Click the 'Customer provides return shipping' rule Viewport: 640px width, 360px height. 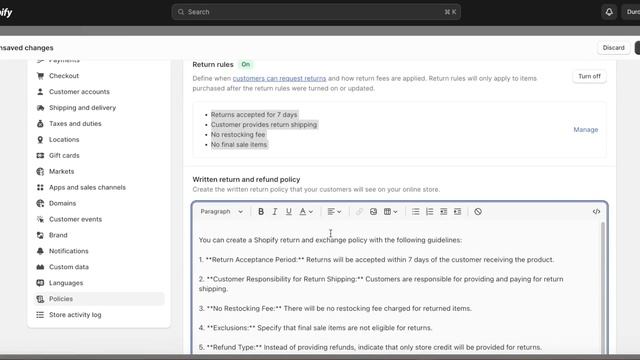(264, 124)
